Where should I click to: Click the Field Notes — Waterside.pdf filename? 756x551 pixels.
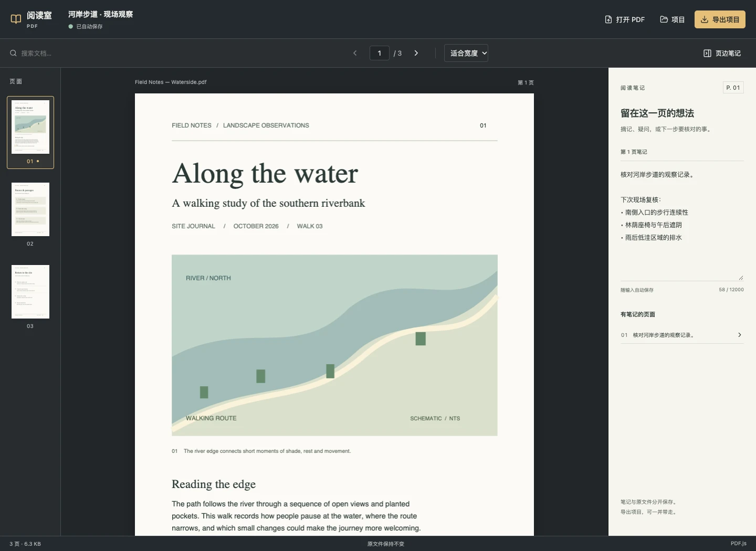[x=171, y=82]
